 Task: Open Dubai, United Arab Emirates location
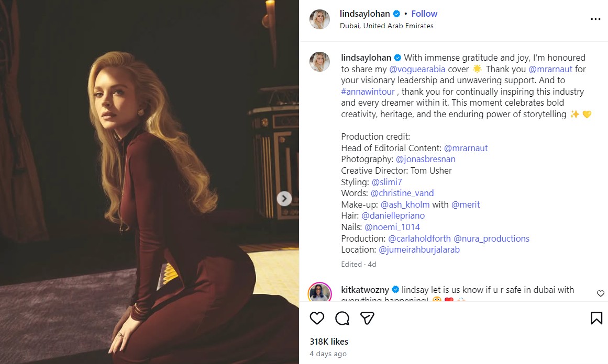click(x=386, y=26)
